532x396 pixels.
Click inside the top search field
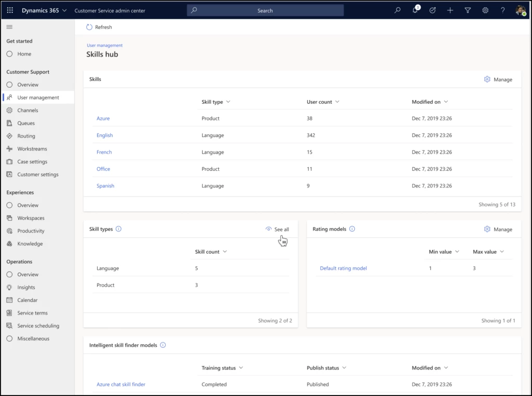point(265,10)
